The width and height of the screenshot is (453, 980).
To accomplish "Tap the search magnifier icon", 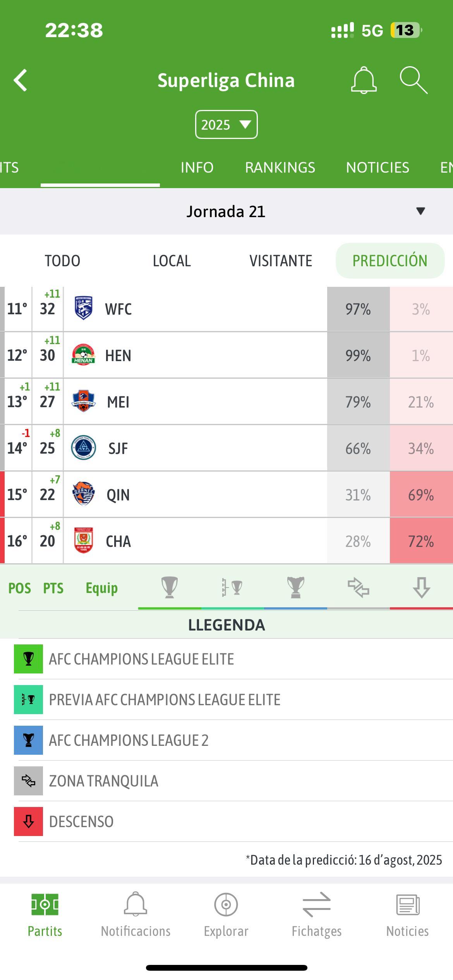I will (x=413, y=81).
